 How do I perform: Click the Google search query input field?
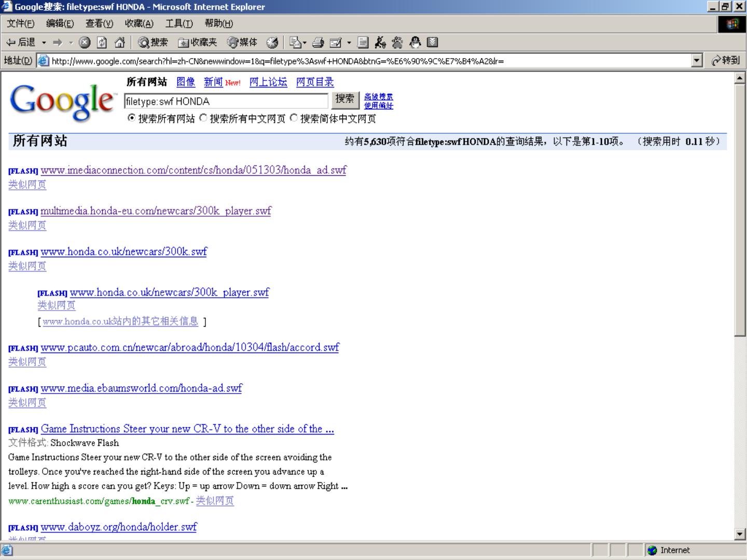click(226, 101)
